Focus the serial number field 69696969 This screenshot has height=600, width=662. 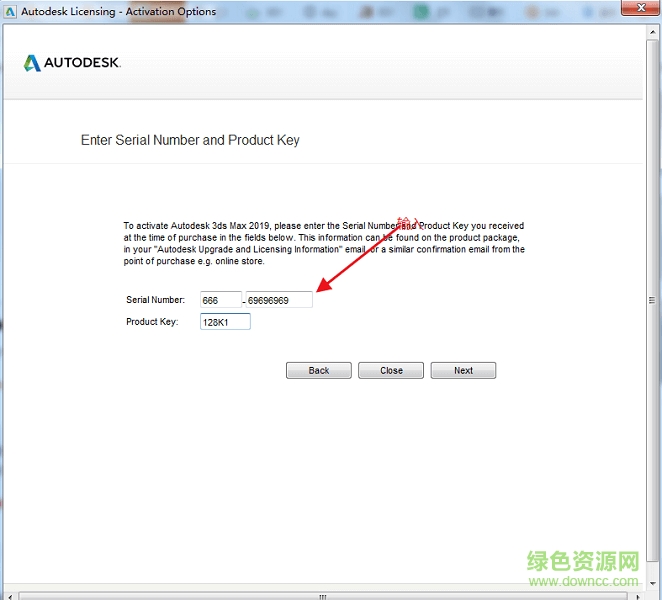point(279,300)
